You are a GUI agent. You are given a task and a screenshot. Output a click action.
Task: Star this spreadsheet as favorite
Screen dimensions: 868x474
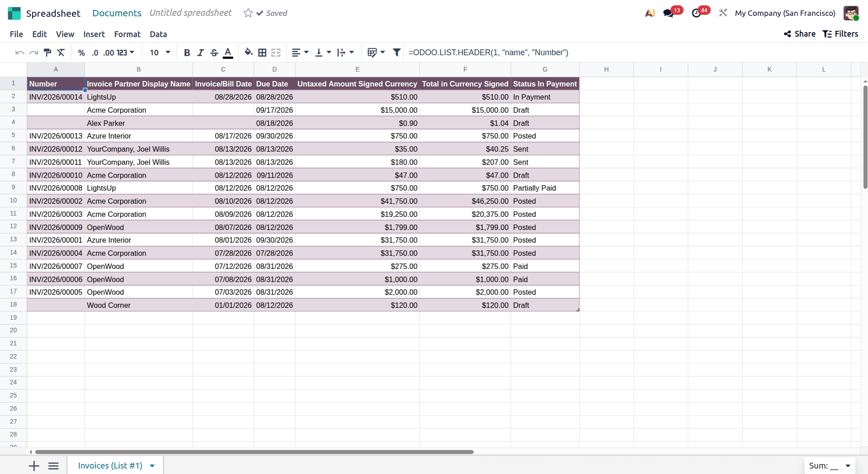pyautogui.click(x=248, y=13)
